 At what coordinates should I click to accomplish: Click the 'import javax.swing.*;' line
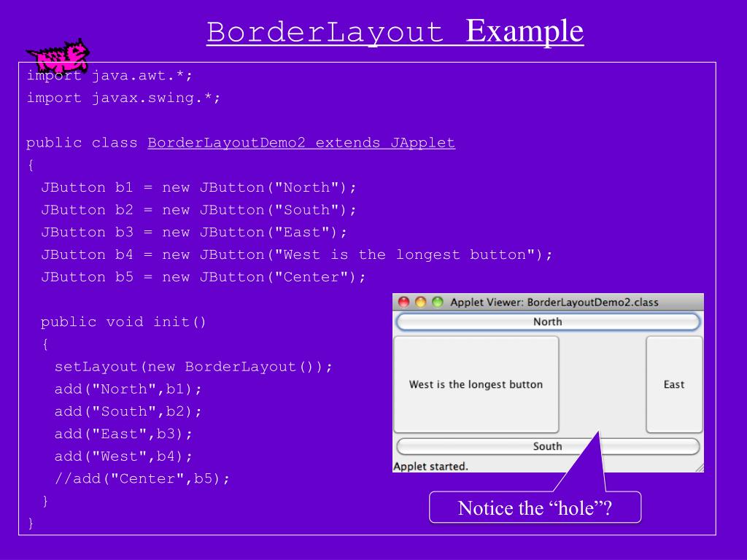123,98
